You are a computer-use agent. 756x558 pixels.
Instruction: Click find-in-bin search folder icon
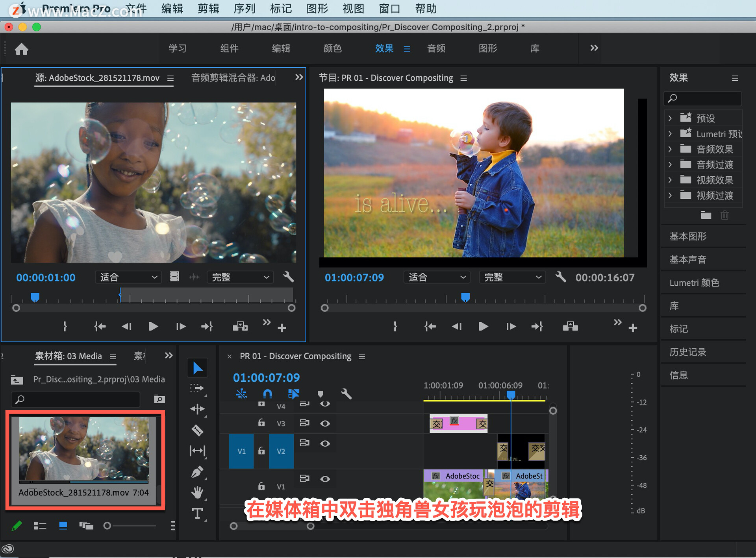click(x=159, y=399)
